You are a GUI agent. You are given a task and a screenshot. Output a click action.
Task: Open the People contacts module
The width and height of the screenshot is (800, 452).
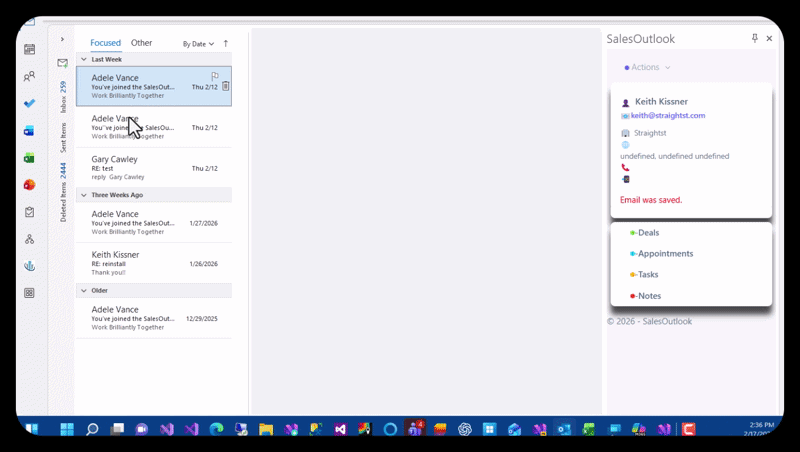click(30, 77)
